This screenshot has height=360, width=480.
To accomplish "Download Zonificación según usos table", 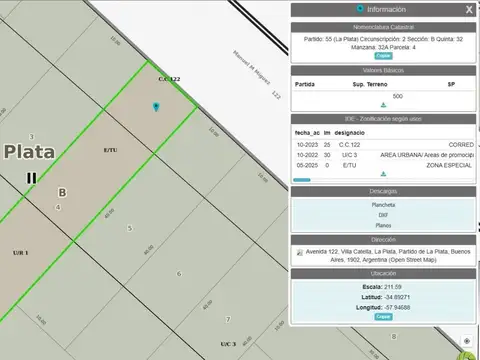I will point(383,174).
